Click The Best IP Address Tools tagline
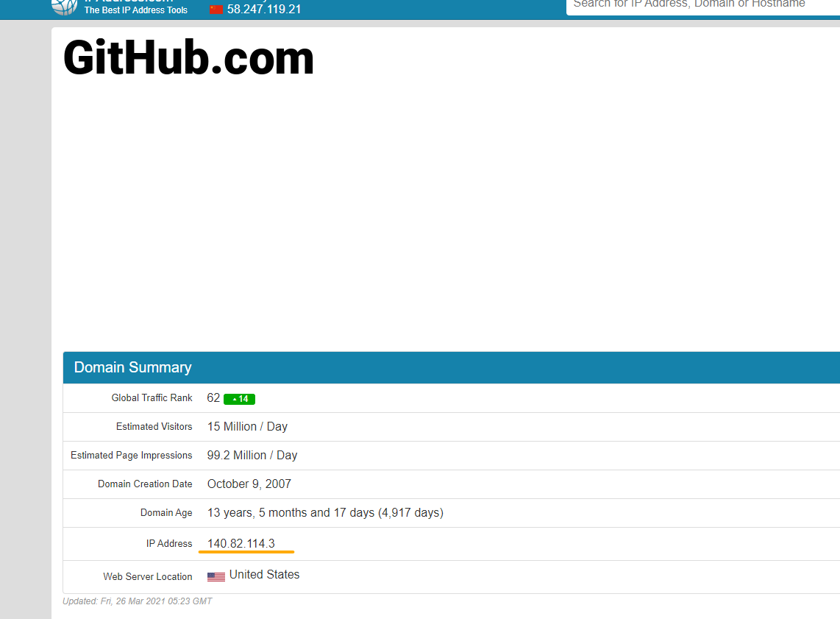840x619 pixels. [136, 10]
